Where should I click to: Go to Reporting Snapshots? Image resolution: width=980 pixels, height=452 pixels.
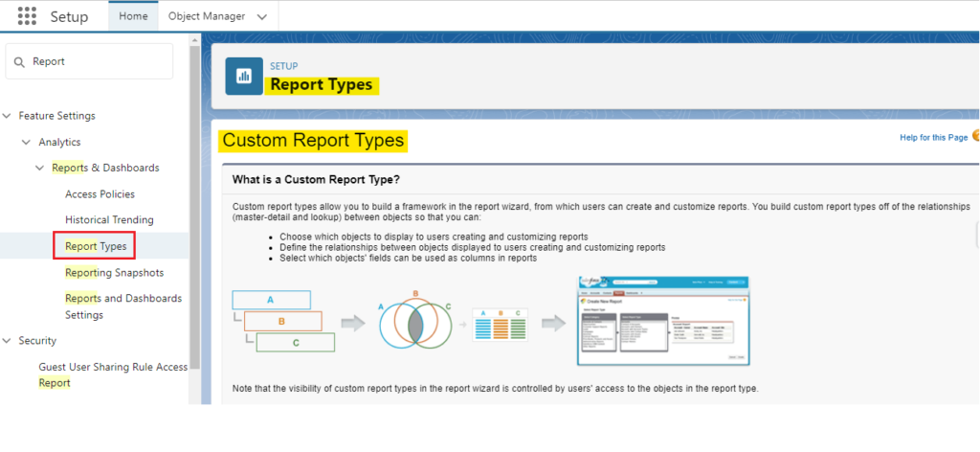(114, 272)
